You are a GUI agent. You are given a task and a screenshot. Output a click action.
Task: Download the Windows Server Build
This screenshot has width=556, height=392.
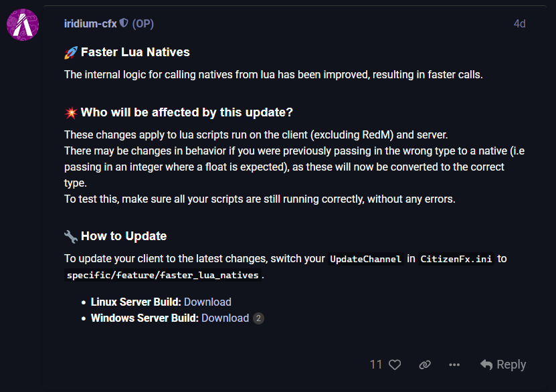click(225, 318)
